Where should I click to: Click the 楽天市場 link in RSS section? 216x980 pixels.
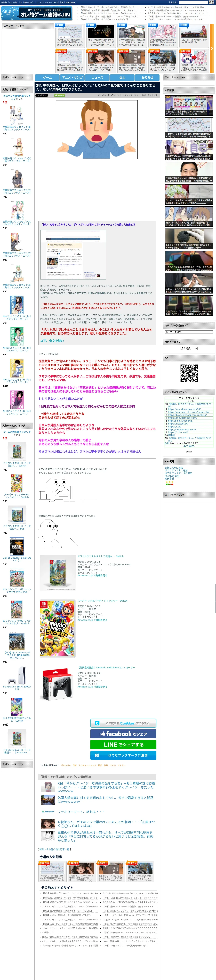click(169, 479)
